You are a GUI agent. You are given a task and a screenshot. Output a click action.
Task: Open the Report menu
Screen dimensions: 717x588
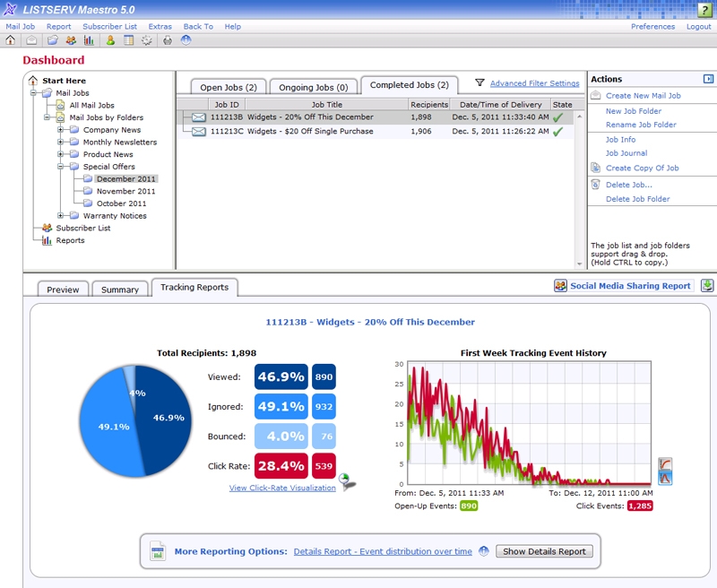coord(58,27)
